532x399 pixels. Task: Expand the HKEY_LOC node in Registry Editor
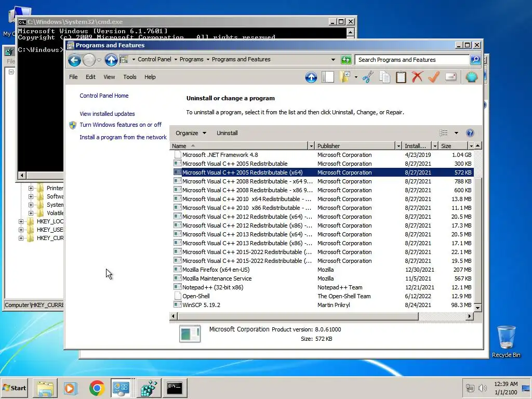[21, 221]
